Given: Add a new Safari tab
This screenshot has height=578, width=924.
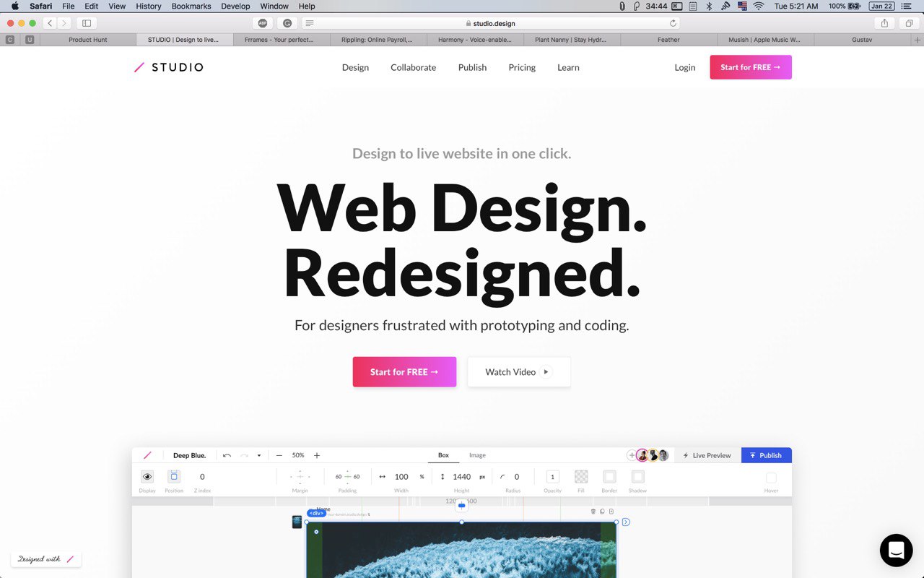Looking at the screenshot, I should 918,40.
